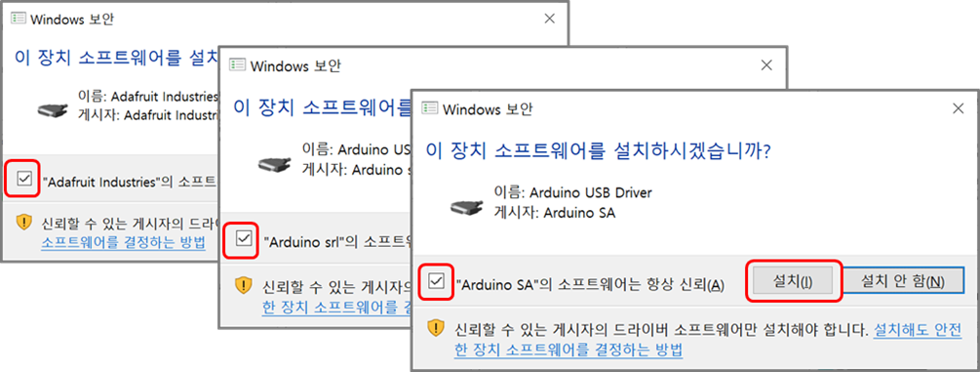Click the install question heading in front dialog
This screenshot has height=372, width=980.
point(598,151)
